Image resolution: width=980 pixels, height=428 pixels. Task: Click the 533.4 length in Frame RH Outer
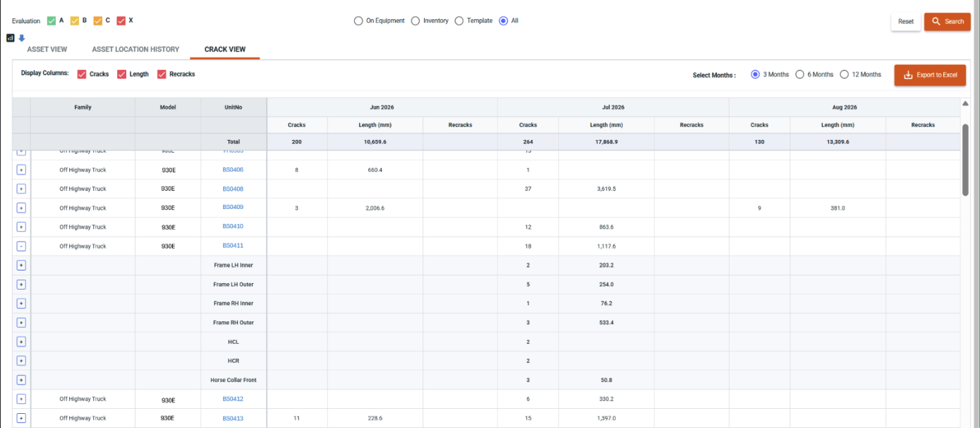coord(606,323)
